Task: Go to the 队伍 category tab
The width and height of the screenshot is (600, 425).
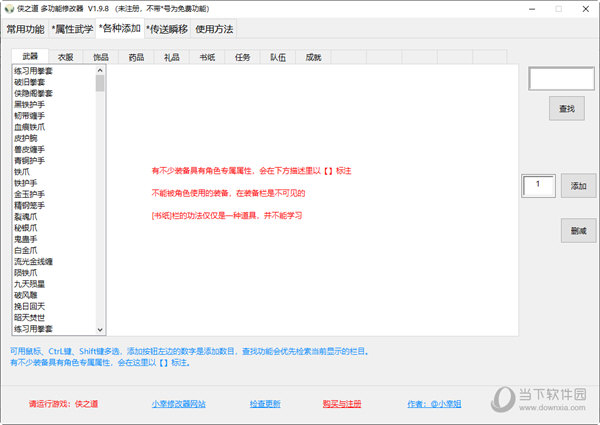Action: 278,57
